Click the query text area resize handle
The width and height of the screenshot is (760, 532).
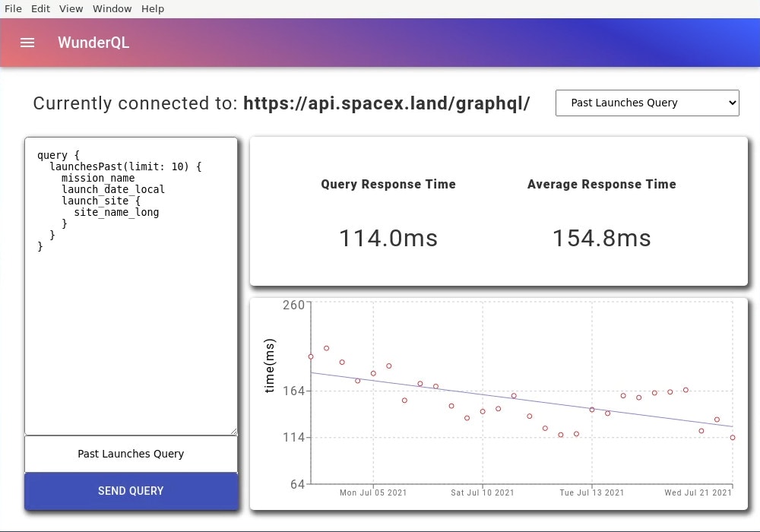(234, 431)
